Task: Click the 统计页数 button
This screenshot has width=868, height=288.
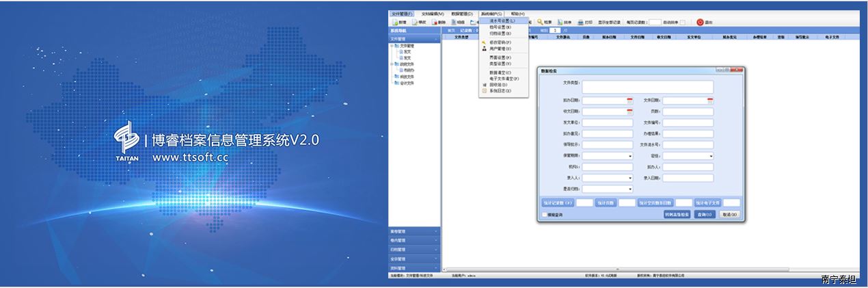Action: click(606, 203)
